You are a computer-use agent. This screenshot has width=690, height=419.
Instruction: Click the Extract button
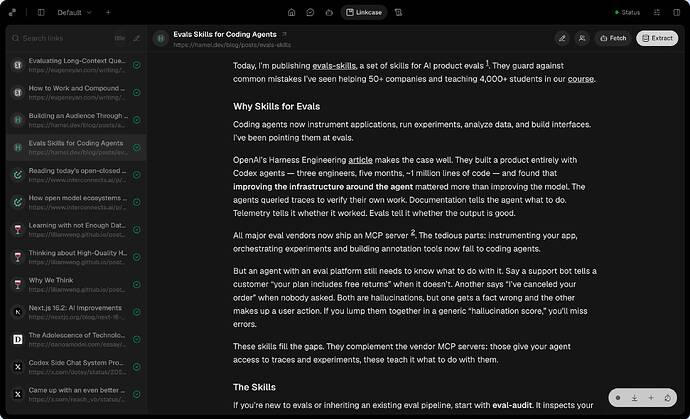(657, 38)
